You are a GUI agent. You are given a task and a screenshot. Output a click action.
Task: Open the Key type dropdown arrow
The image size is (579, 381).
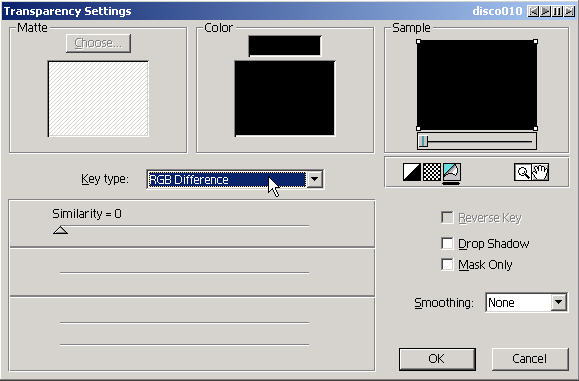(x=315, y=179)
